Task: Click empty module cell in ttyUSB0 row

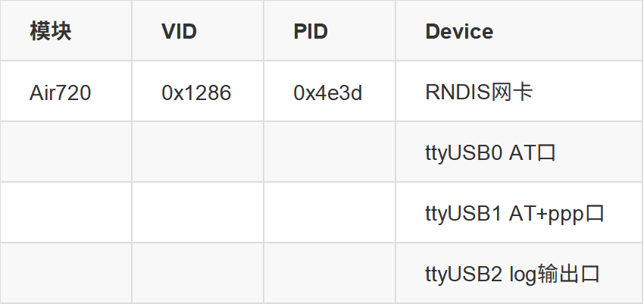Action: click(x=66, y=152)
